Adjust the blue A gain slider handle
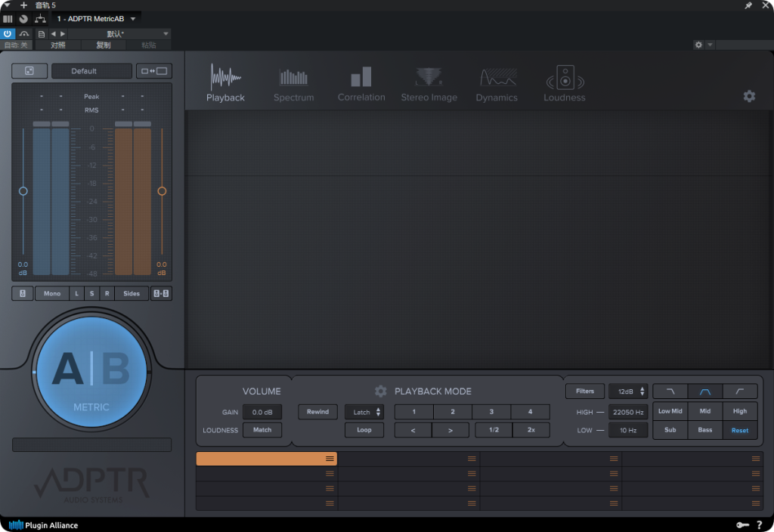This screenshot has width=774, height=532. click(23, 191)
